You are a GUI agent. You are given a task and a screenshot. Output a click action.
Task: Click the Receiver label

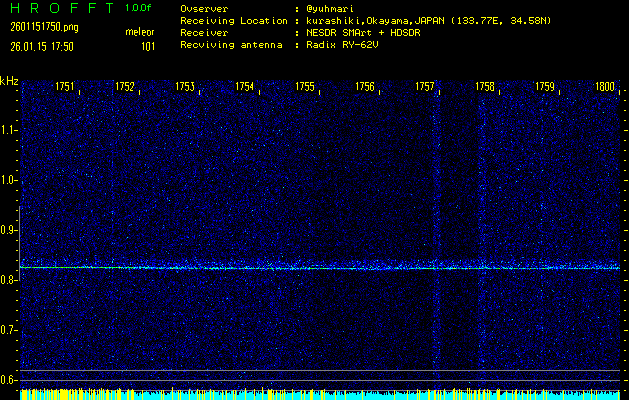coord(204,33)
